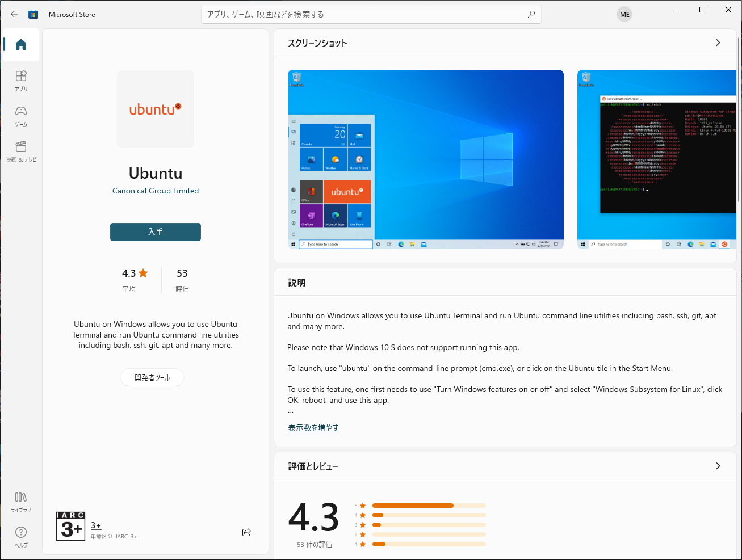Expand the description with 表示数を増やす
This screenshot has width=742, height=560.
(x=313, y=427)
